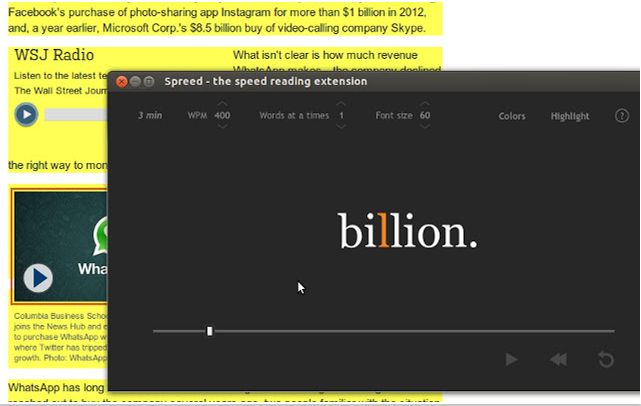
Task: Open the Highlight option
Action: [570, 116]
